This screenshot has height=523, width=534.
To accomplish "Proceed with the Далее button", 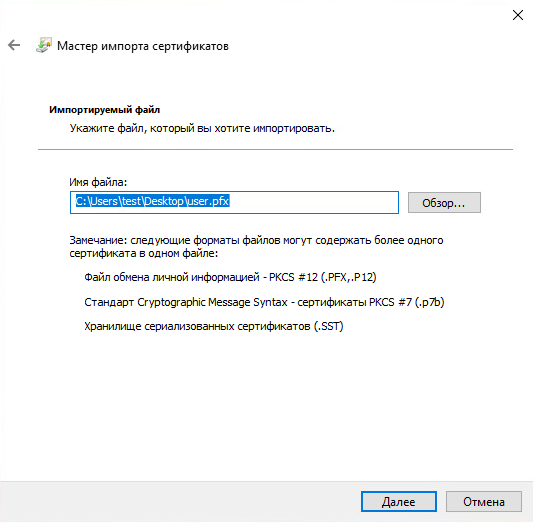I will [399, 502].
